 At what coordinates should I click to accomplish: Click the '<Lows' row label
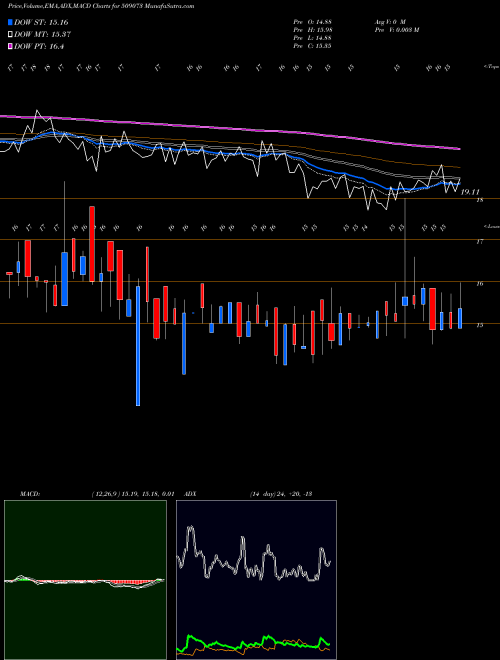click(491, 226)
